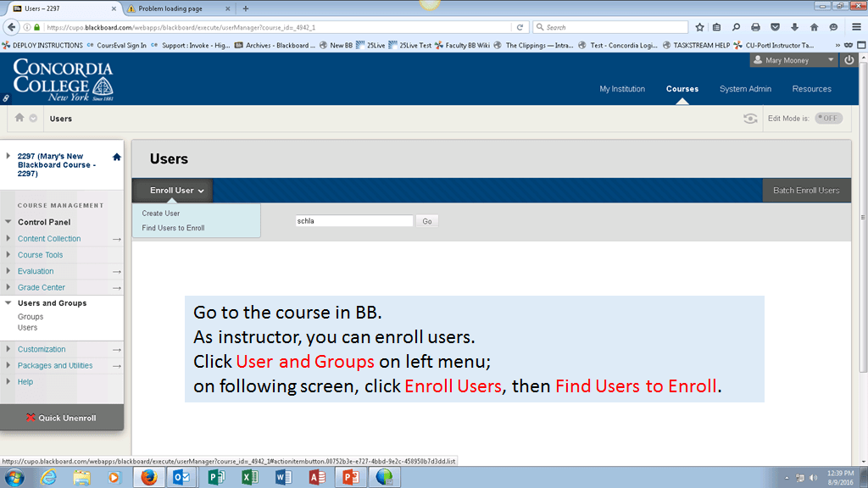Switch to the System Admin tab
This screenshot has width=868, height=488.
[745, 89]
